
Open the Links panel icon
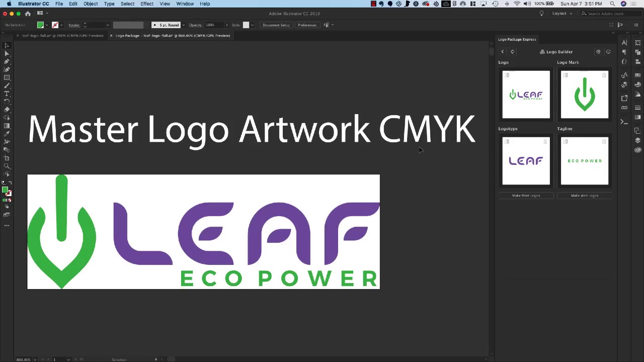pyautogui.click(x=624, y=108)
